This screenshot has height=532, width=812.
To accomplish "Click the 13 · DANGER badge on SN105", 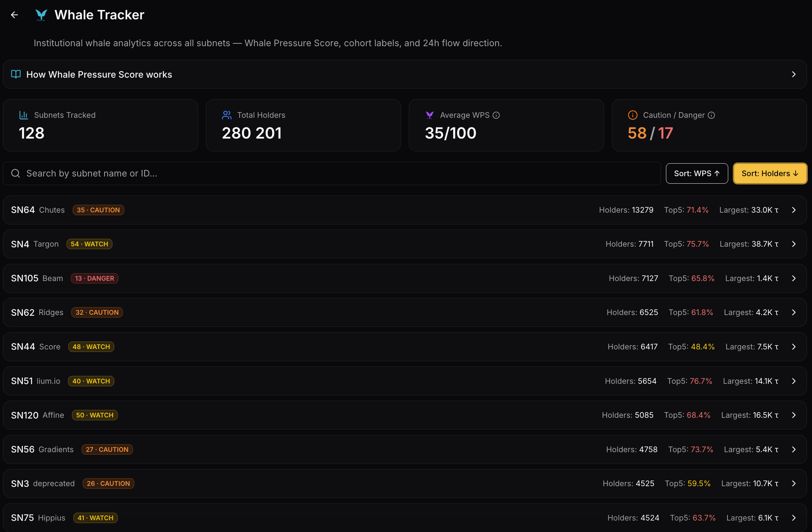I will tap(95, 278).
